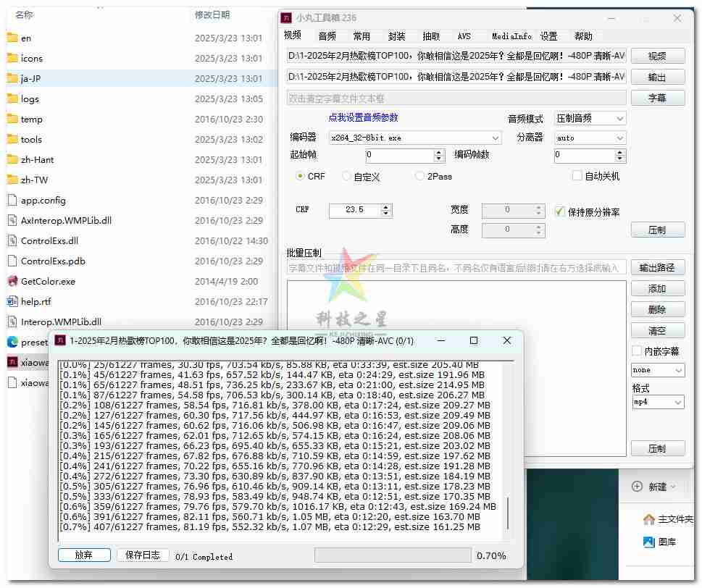Click the 放弃 abort button
The image size is (702, 588).
(x=84, y=555)
